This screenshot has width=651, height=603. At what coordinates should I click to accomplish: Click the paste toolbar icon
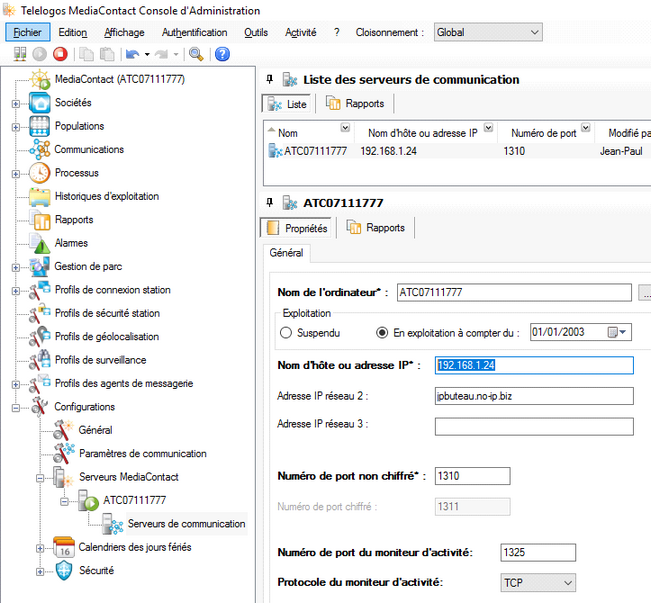tap(107, 54)
